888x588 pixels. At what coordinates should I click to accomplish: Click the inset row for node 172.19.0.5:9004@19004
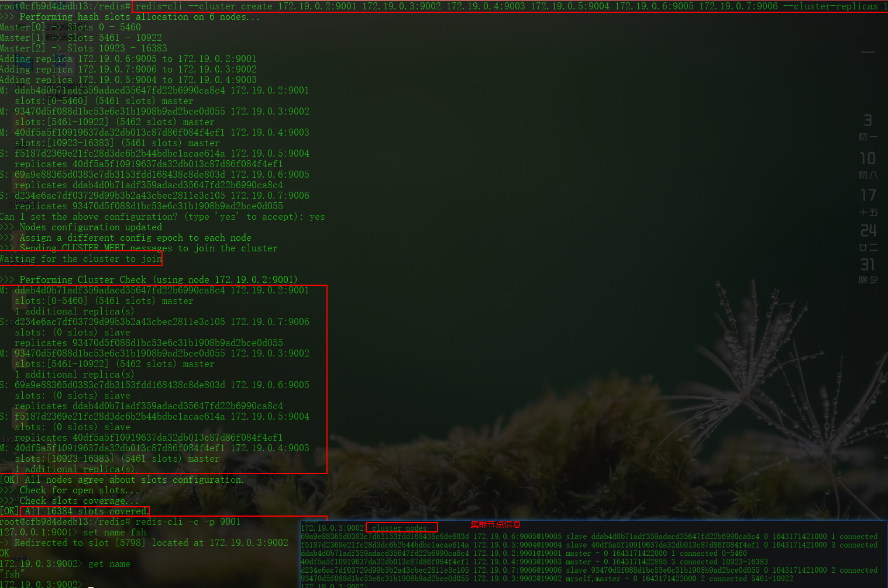pyautogui.click(x=589, y=545)
